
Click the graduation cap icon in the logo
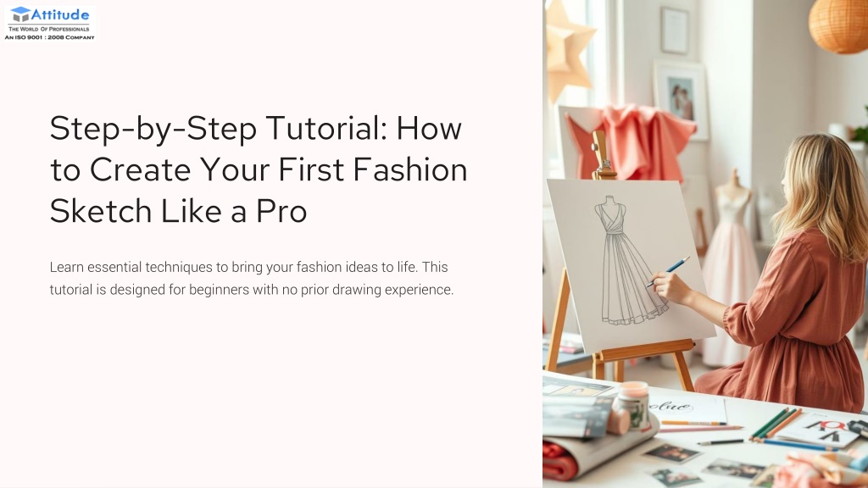point(20,14)
